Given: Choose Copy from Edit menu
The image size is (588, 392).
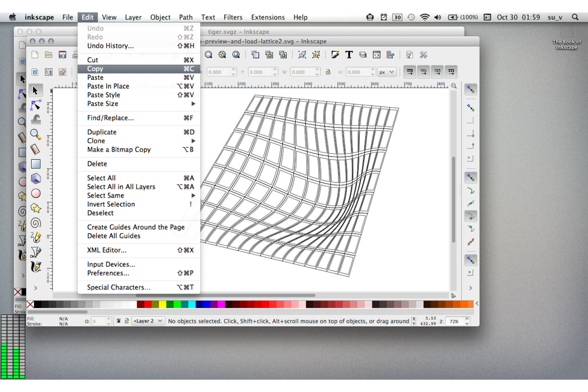Looking at the screenshot, I should tap(139, 69).
